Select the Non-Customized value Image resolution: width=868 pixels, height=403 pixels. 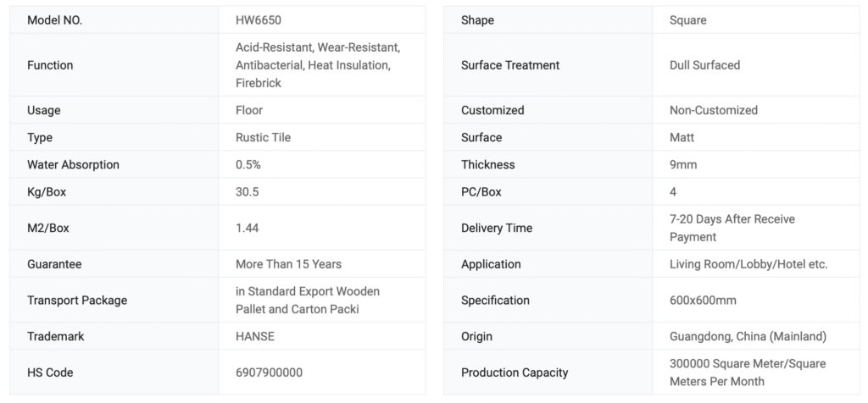pyautogui.click(x=713, y=110)
